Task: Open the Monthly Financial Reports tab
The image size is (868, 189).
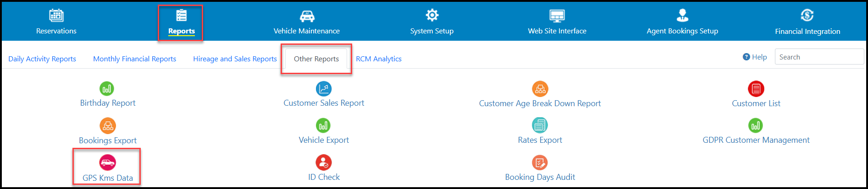Action: pos(134,59)
